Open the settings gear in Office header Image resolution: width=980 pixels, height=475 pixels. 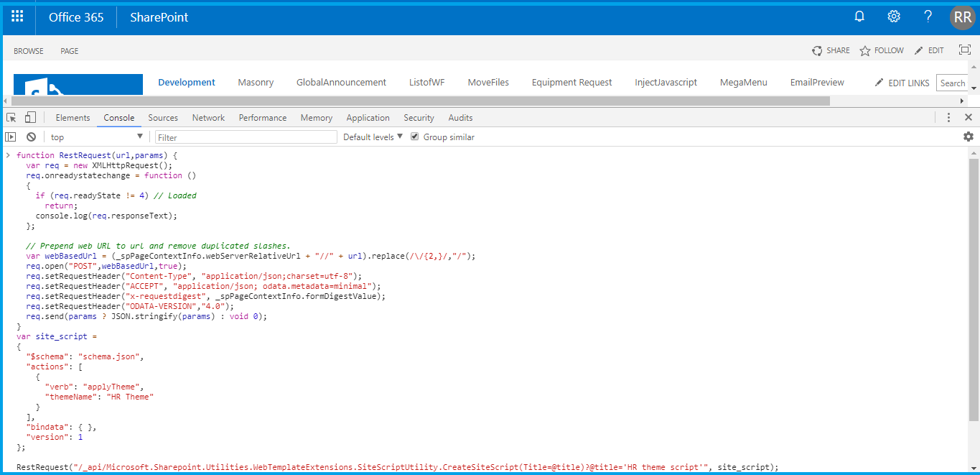pos(894,17)
